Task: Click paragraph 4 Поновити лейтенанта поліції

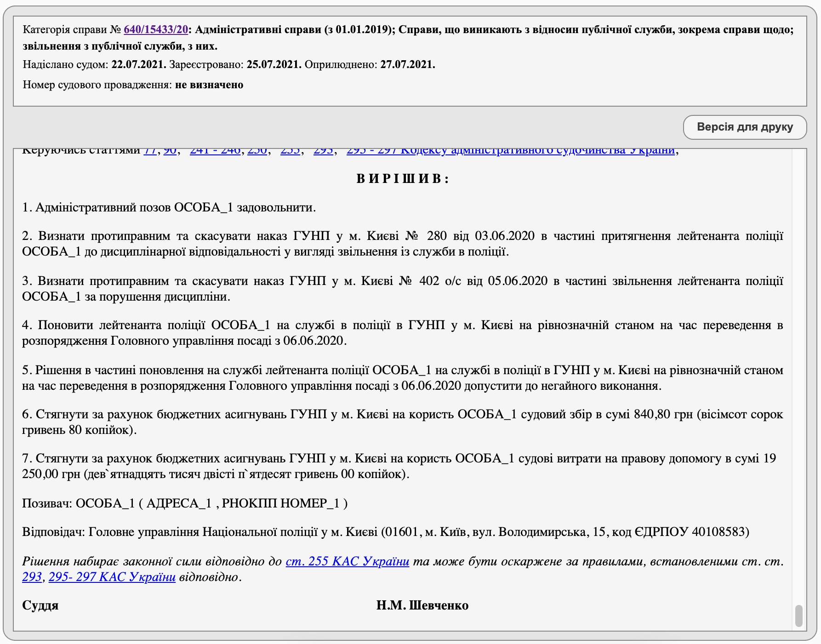Action: click(403, 333)
